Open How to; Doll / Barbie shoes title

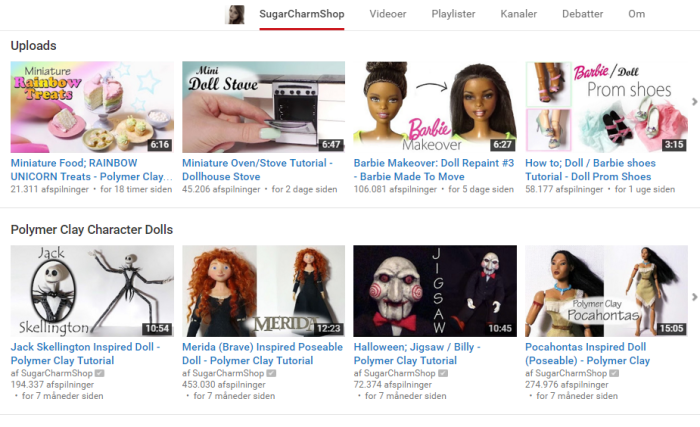(590, 170)
